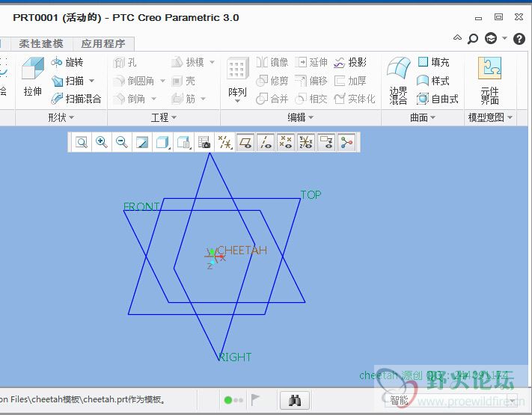Toggle datum plane display
The height and width of the screenshot is (415, 532).
click(245, 142)
